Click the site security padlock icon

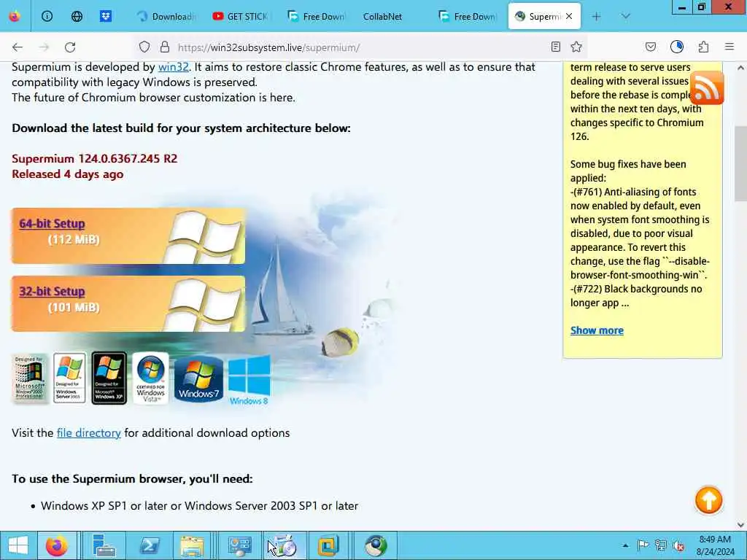[x=165, y=47]
